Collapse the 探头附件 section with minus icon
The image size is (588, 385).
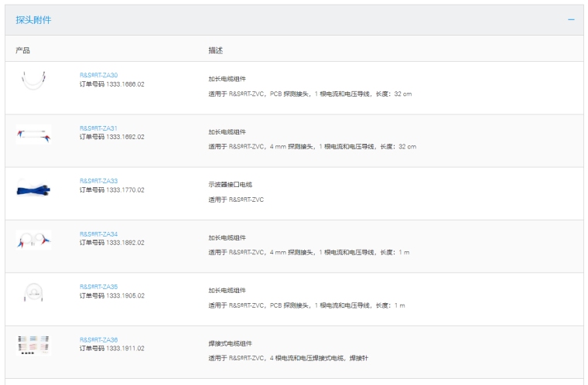[x=571, y=19]
